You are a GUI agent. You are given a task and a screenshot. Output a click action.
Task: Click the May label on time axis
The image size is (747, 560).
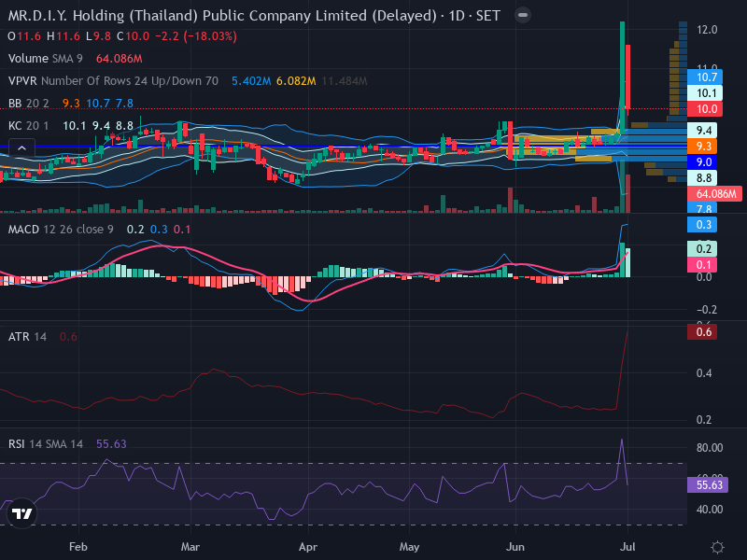(409, 547)
